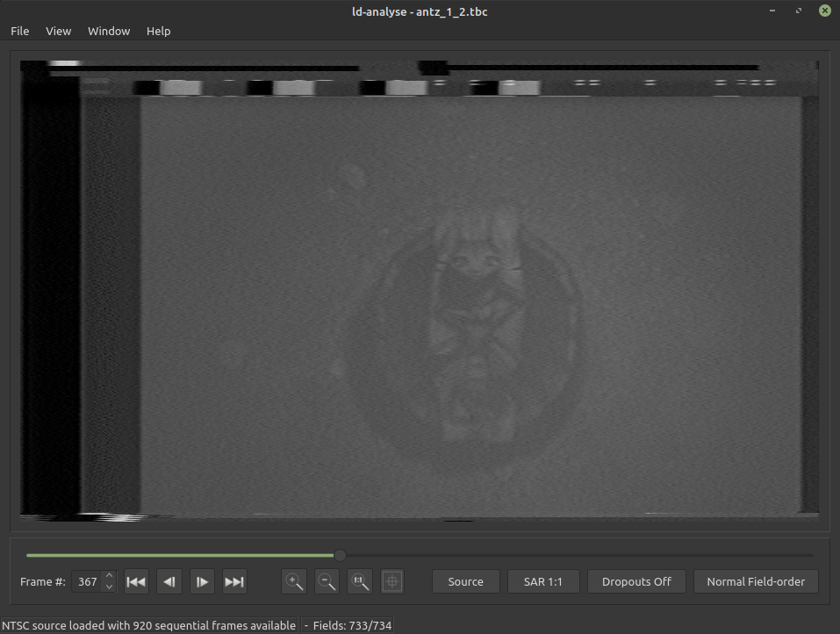Toggle the SAR 1:1 aspect button
This screenshot has width=840, height=634.
click(x=543, y=581)
